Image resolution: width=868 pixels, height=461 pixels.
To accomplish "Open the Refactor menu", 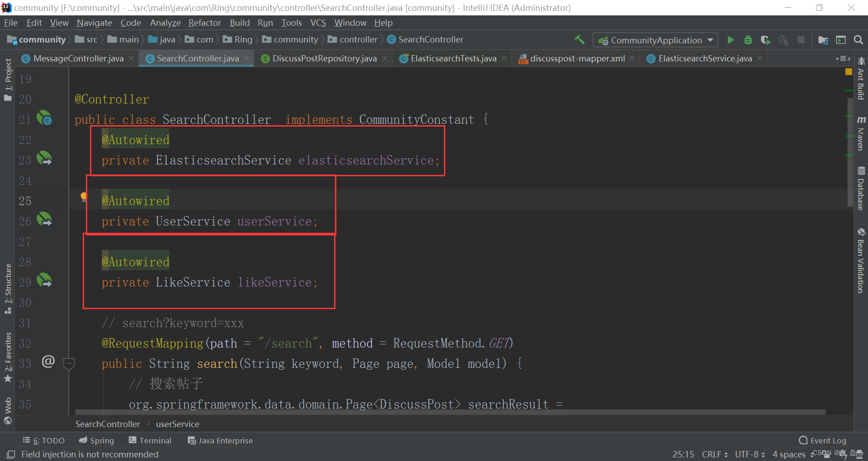I will tap(204, 23).
